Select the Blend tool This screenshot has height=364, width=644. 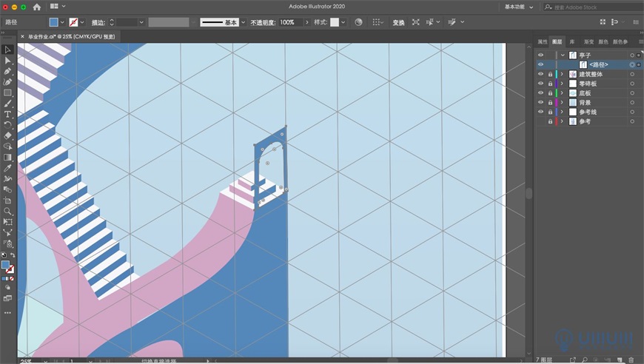click(7, 189)
